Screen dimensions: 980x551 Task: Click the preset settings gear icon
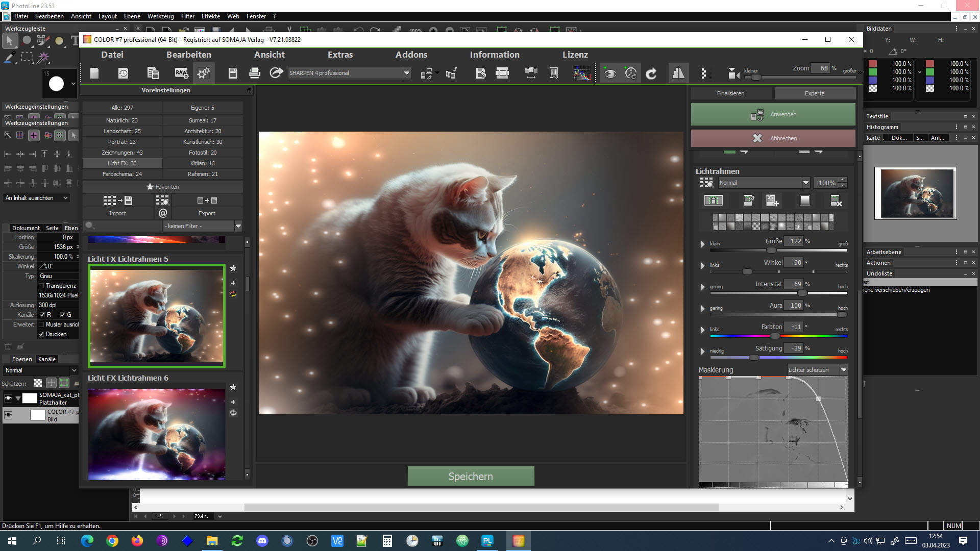pos(204,73)
